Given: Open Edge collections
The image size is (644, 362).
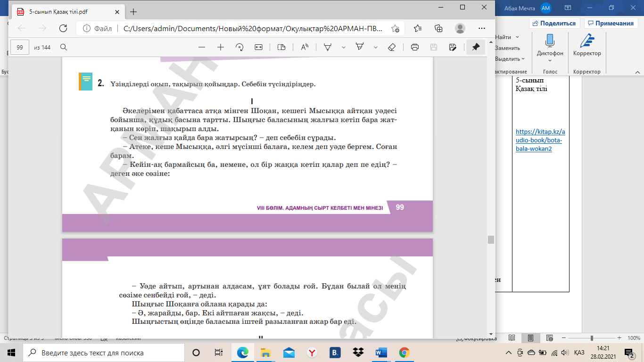Looking at the screenshot, I should coord(439,28).
